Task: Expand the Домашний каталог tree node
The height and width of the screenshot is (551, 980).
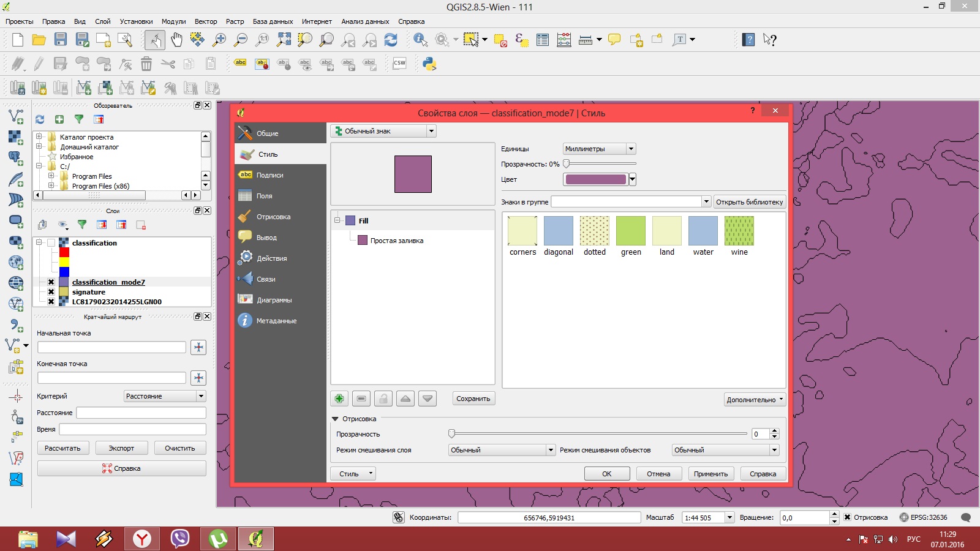Action: (x=39, y=146)
